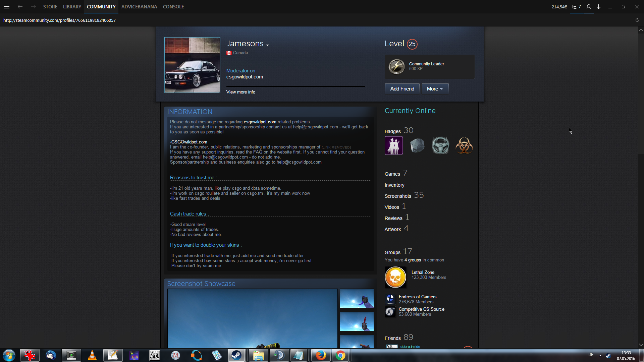Open the steering wheel badge
This screenshot has height=362, width=644.
pos(440,145)
